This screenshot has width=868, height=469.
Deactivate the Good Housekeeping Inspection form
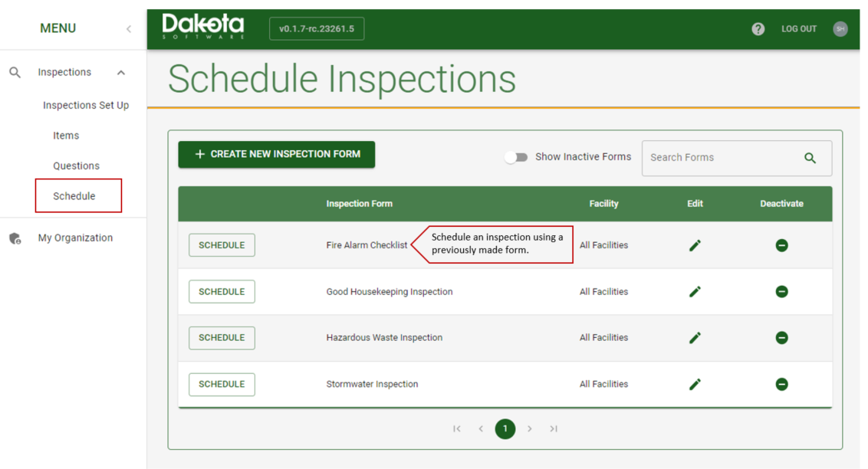click(x=781, y=291)
